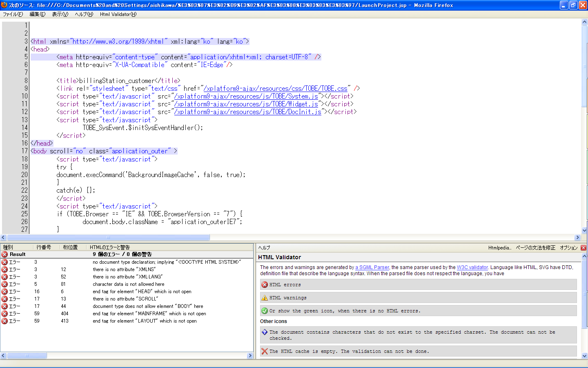The image size is (588, 368).
Task: Select the error icon for 'no attribute XMLNS'
Action: click(x=5, y=269)
